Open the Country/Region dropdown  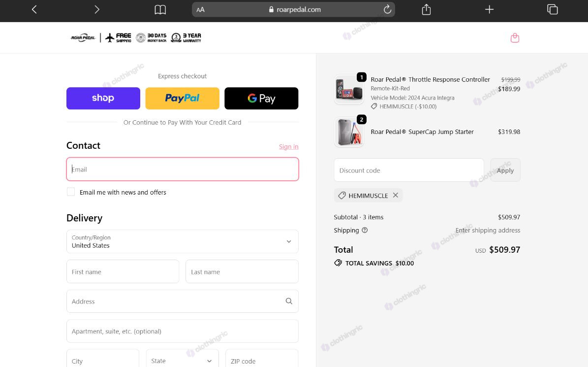(183, 242)
